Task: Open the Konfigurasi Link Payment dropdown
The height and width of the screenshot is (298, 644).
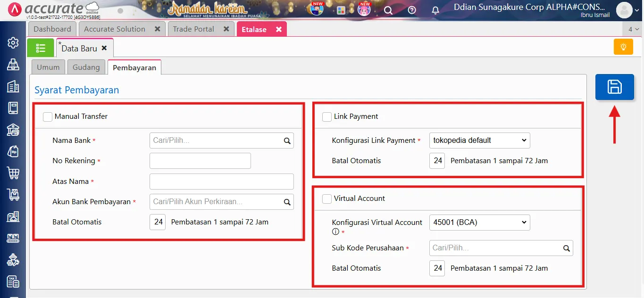Action: coord(479,140)
